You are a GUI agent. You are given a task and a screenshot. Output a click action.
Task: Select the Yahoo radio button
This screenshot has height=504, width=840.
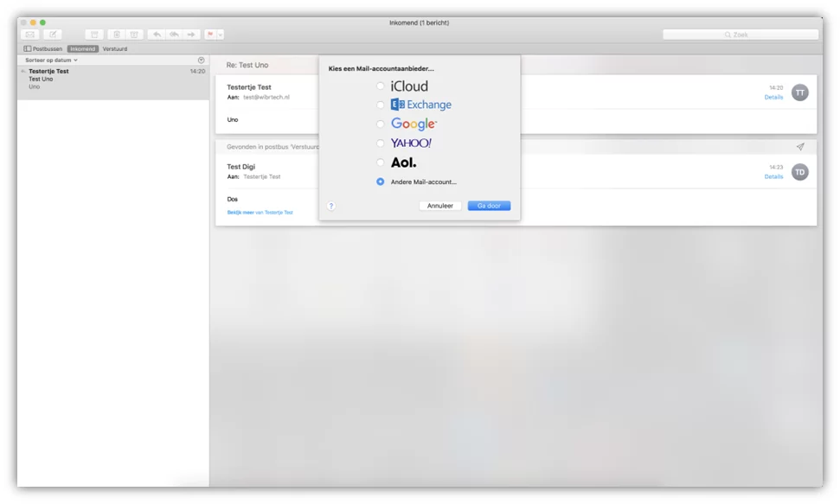click(x=380, y=143)
